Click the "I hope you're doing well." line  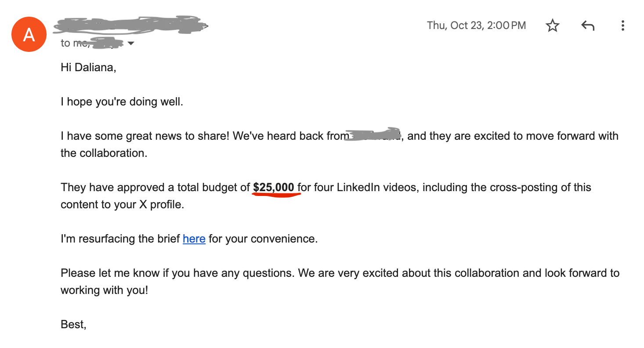pyautogui.click(x=122, y=102)
